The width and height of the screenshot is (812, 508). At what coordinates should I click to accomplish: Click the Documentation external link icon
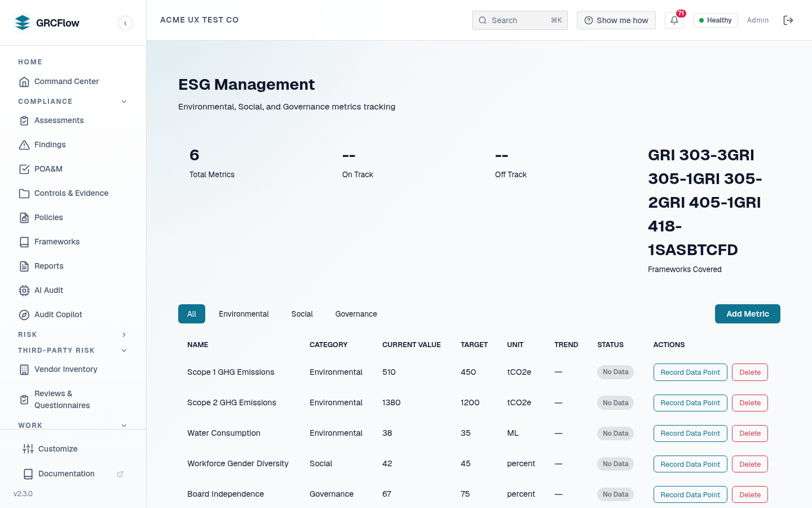coord(120,474)
